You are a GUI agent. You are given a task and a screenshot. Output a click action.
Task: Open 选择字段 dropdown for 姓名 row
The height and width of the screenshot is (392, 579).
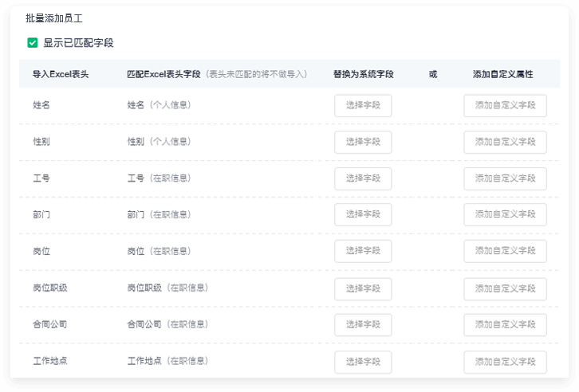pos(363,105)
